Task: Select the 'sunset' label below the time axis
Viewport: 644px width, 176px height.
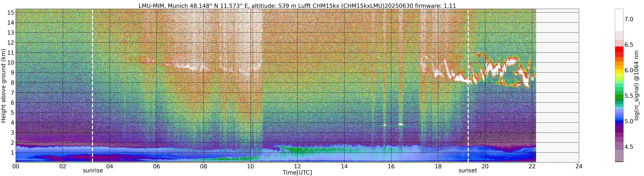Action: pos(468,170)
